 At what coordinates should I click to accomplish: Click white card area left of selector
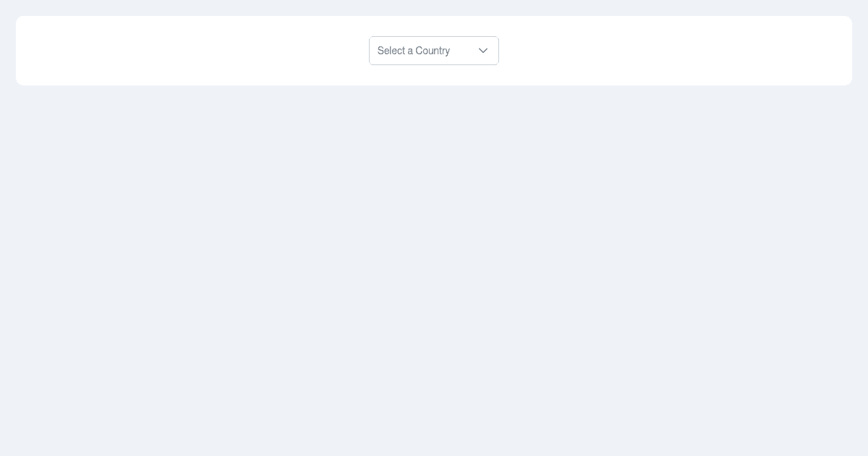point(192,51)
